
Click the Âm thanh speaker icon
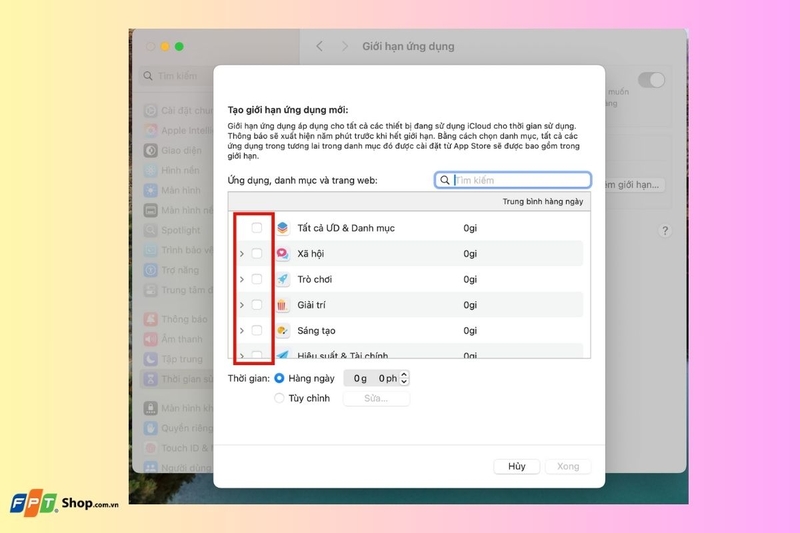point(151,339)
